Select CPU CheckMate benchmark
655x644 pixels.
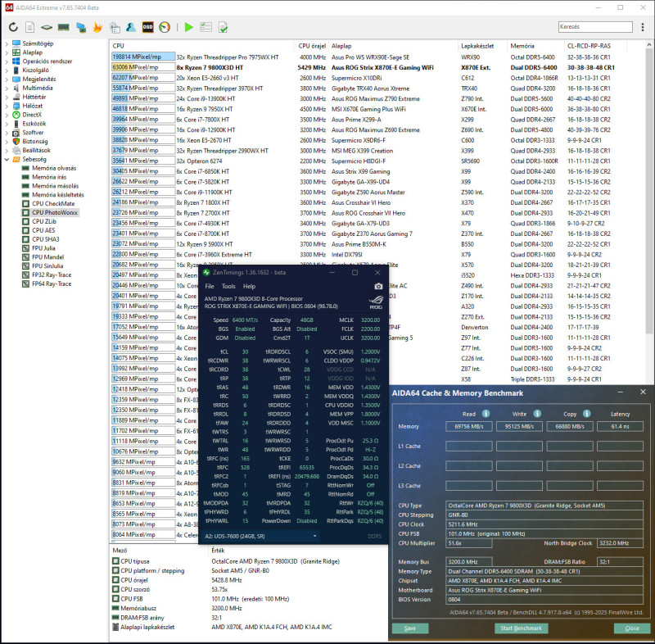click(53, 203)
